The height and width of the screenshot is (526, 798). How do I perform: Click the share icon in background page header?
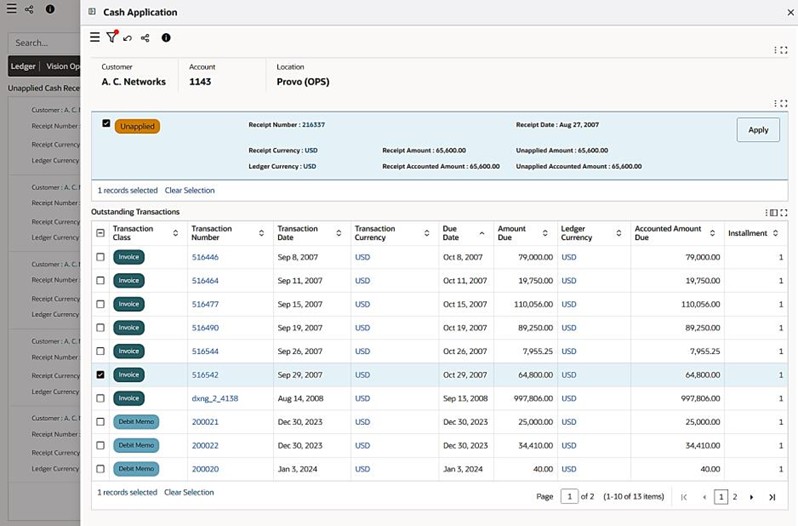click(x=29, y=9)
